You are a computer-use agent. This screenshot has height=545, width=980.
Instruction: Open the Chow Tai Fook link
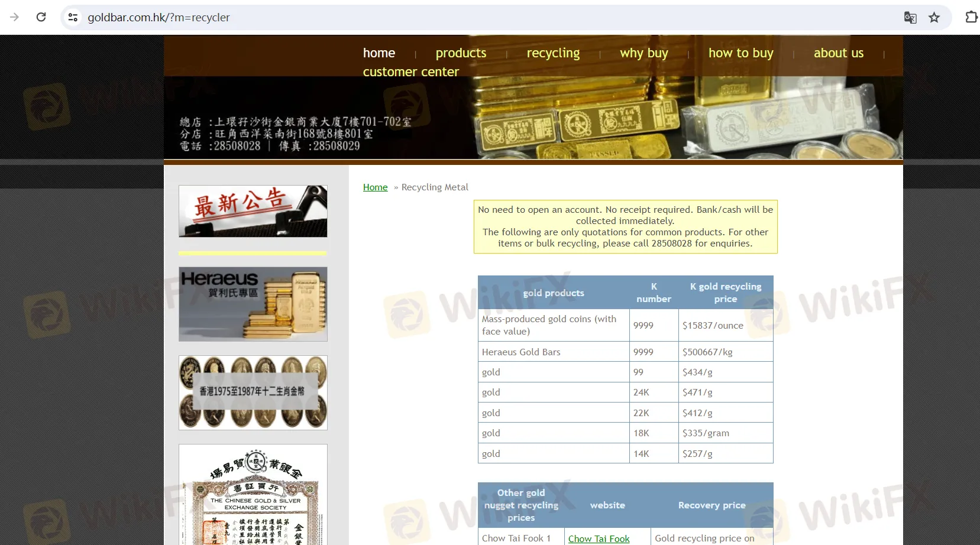pos(599,538)
